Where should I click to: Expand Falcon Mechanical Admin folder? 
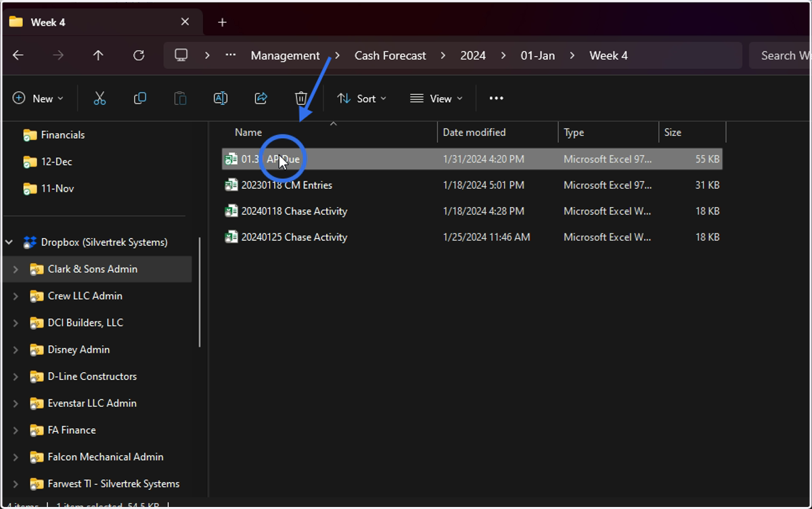[x=16, y=457]
